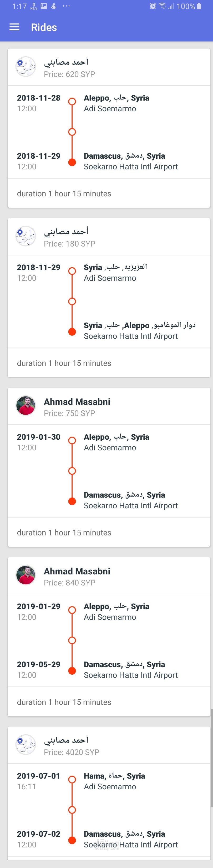The width and height of the screenshot is (213, 868).
Task: Select the Hama pickup location text
Action: pos(114,776)
